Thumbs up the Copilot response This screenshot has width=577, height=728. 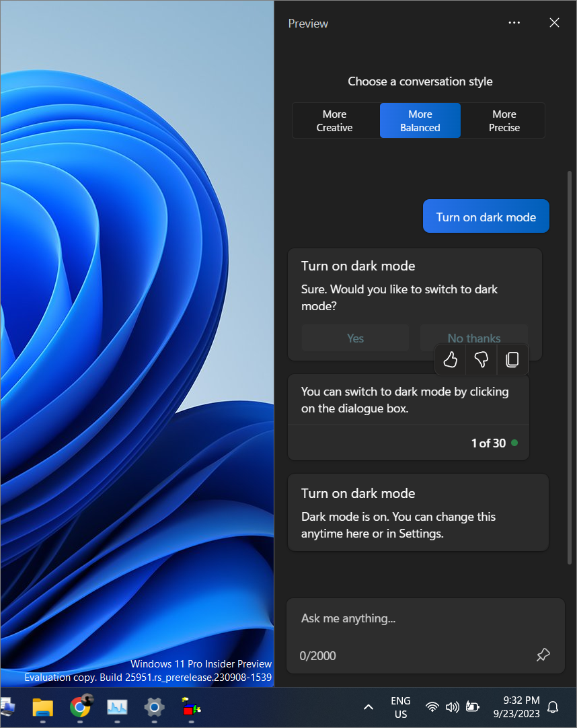[x=450, y=359]
